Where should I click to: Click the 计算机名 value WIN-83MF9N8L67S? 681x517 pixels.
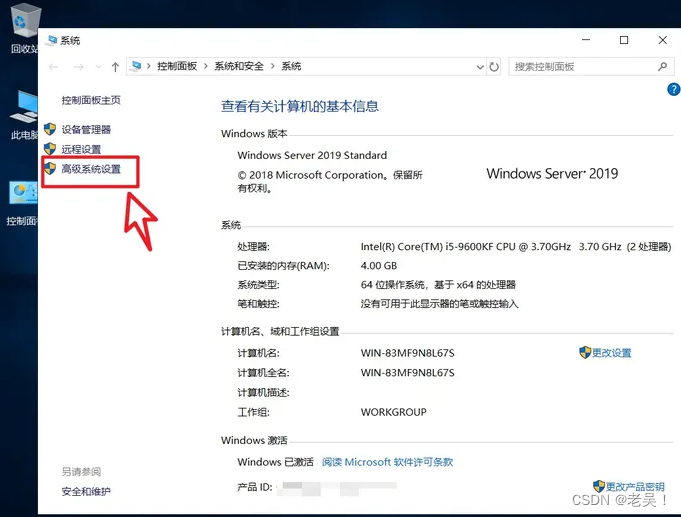coord(407,353)
